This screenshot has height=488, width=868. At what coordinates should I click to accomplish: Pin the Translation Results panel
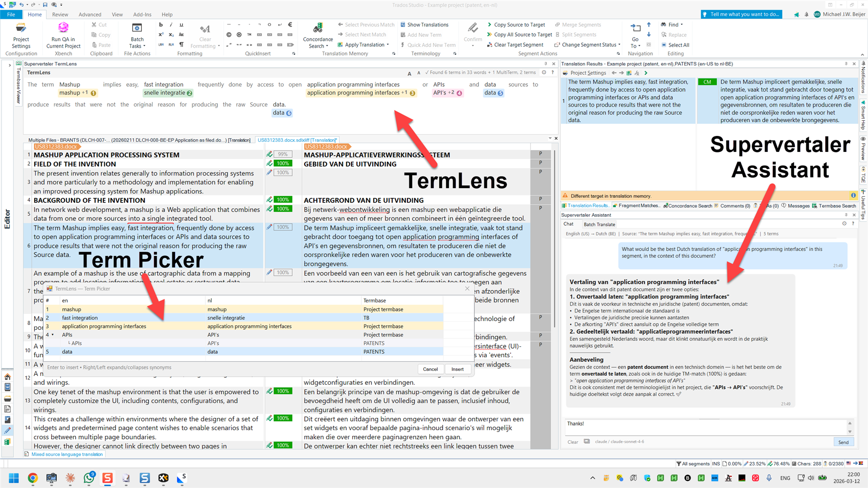point(845,63)
